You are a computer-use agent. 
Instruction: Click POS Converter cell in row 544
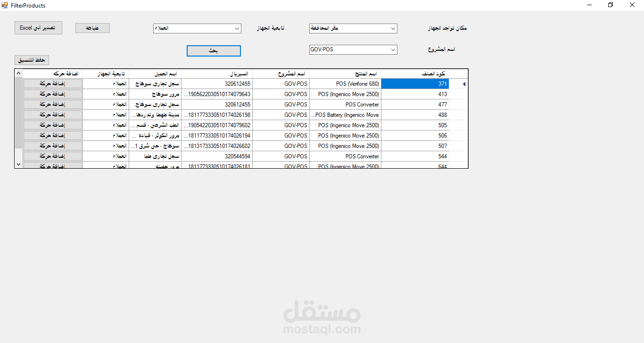tap(345, 156)
